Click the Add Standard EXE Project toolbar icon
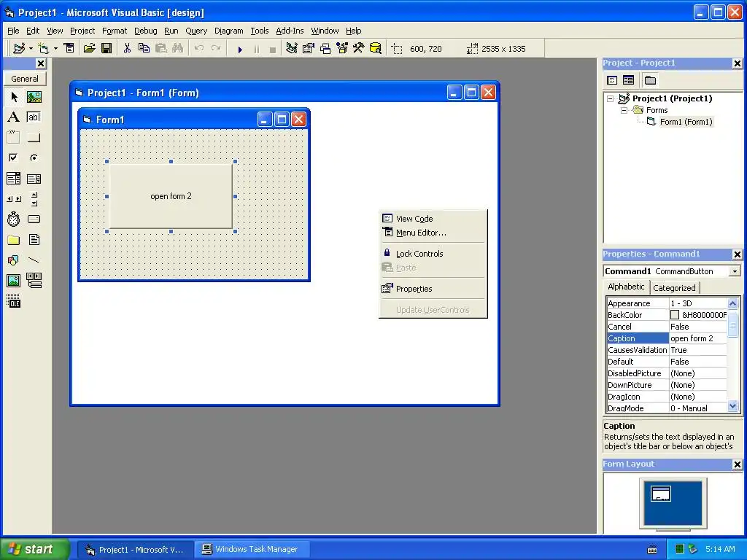Image resolution: width=747 pixels, height=560 pixels. 19,49
